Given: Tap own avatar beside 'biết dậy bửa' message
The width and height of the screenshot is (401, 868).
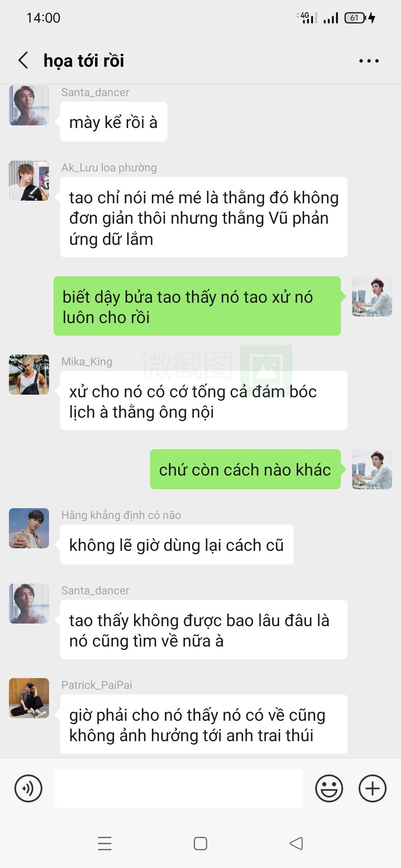Looking at the screenshot, I should pyautogui.click(x=372, y=297).
